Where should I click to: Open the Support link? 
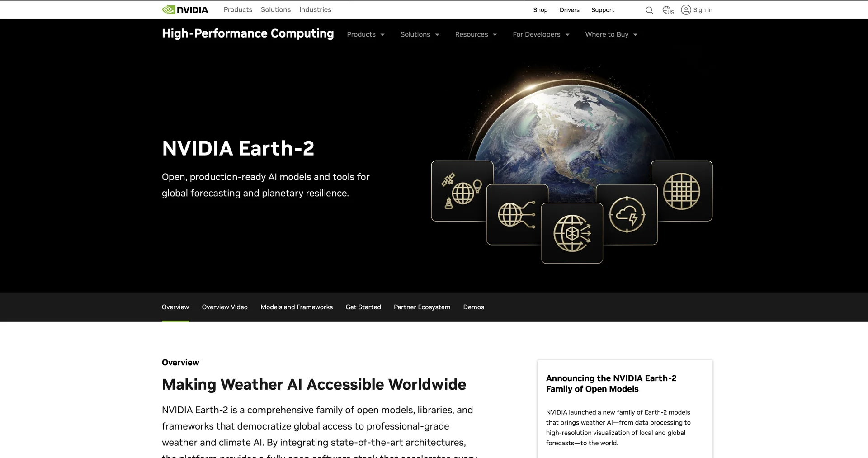click(603, 10)
